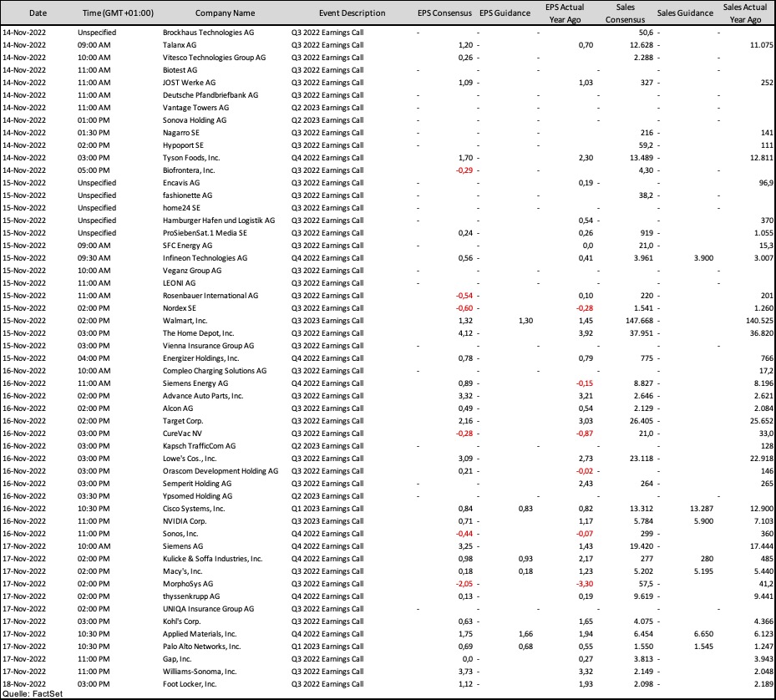Select the Hypoport SE company cell
The image size is (776, 700).
(x=183, y=145)
